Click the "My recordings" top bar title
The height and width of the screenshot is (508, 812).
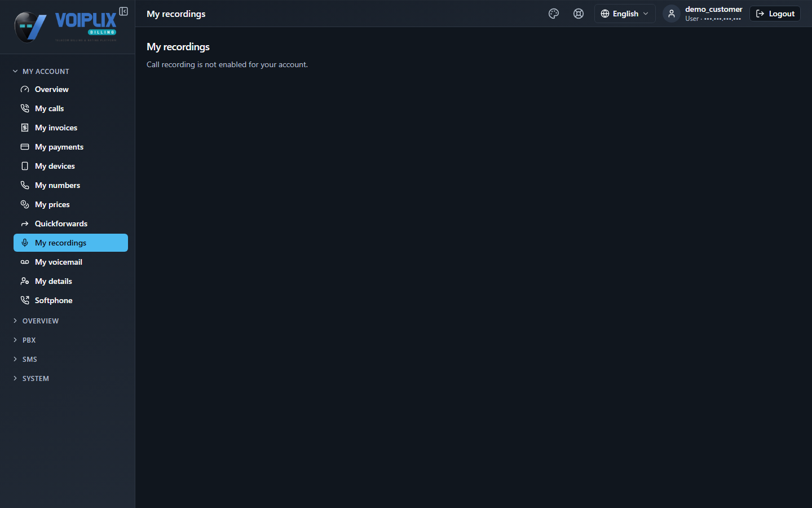[176, 14]
